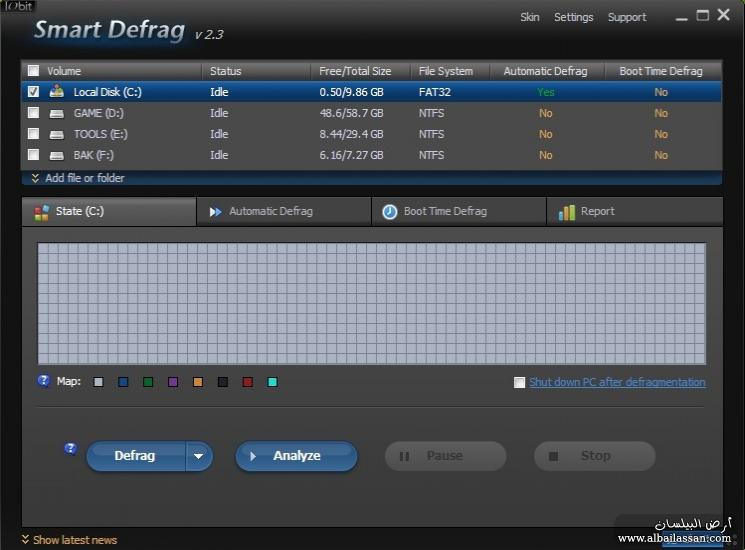Screen dimensions: 745x550
Task: Open the Settings menu
Action: tap(573, 18)
